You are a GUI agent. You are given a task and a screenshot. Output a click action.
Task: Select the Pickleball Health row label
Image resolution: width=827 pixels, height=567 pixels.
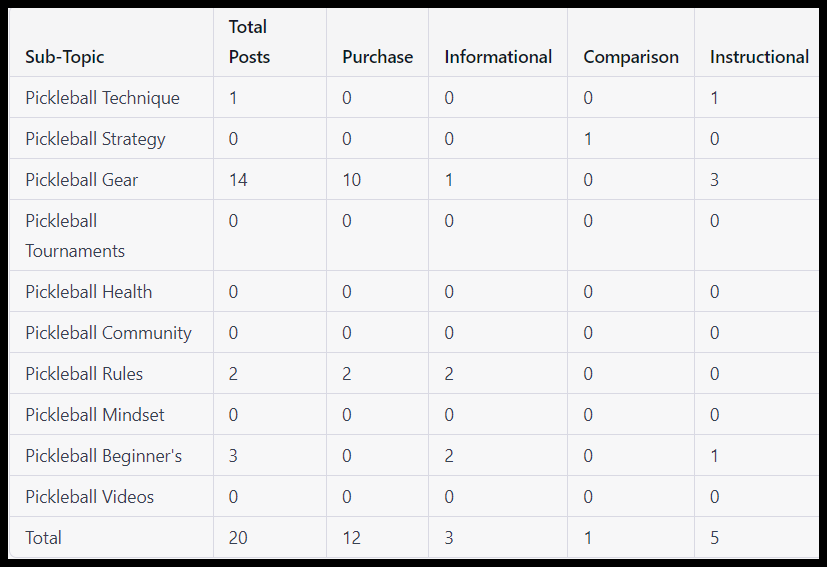tap(89, 292)
